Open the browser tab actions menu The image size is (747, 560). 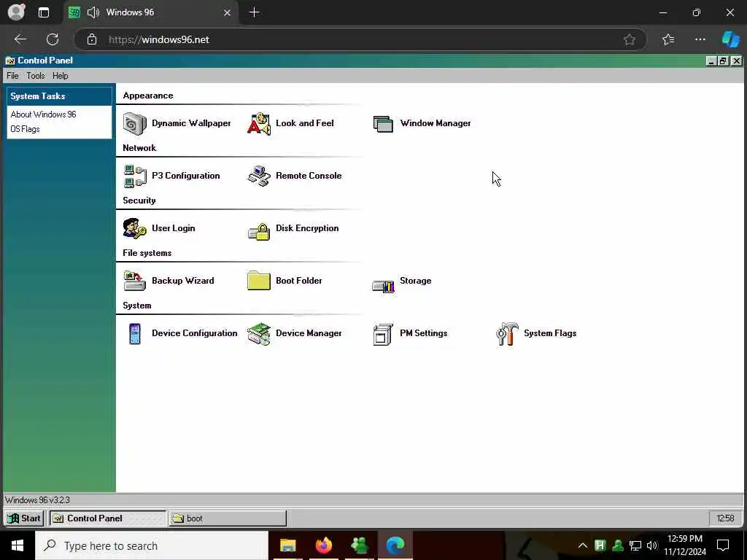click(x=43, y=12)
